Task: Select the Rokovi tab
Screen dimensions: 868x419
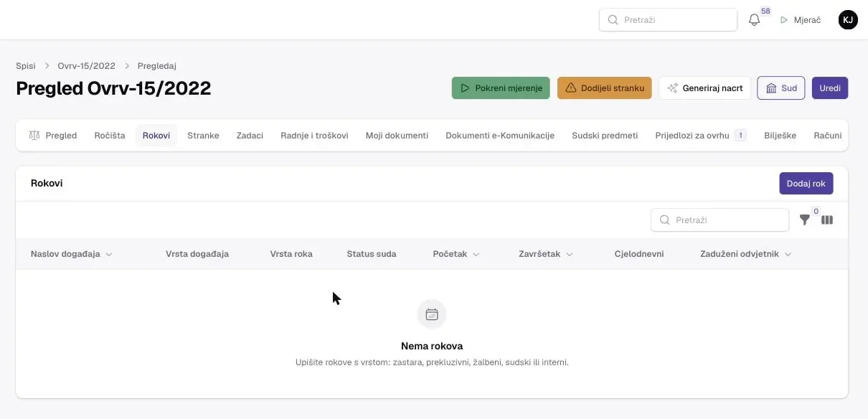Action: tap(156, 136)
